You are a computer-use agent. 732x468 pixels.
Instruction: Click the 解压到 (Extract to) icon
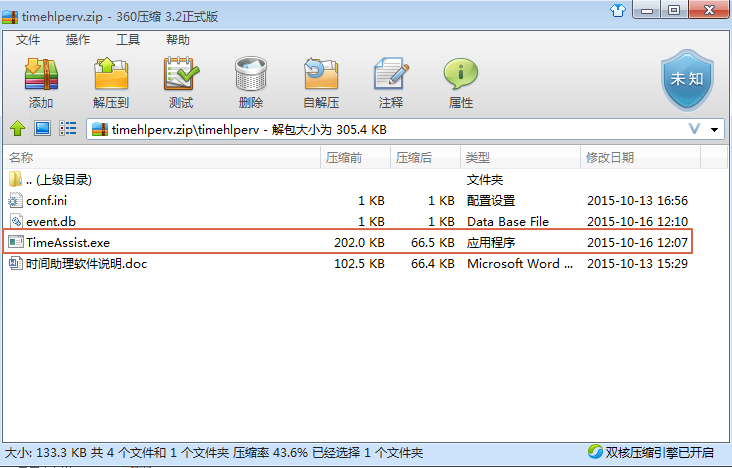pos(111,73)
